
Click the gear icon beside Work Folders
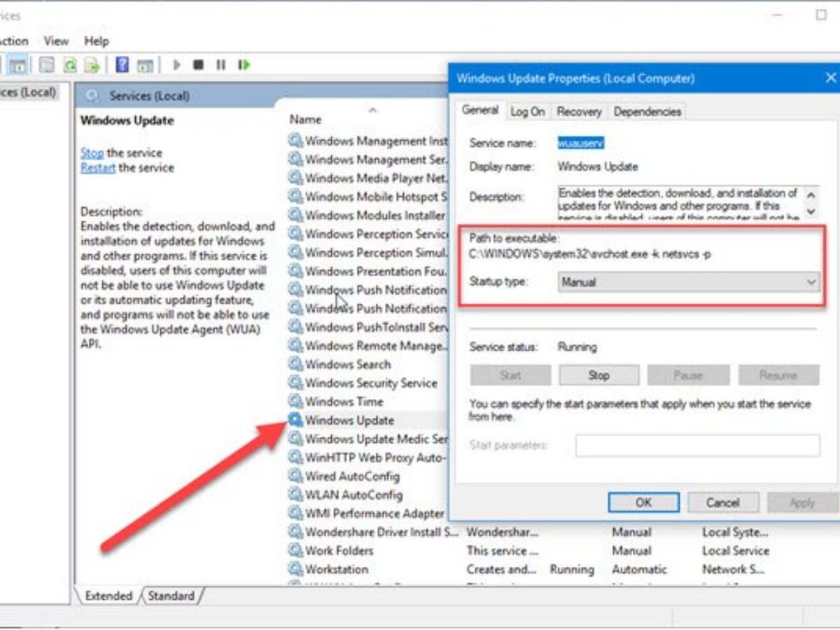coord(295,551)
